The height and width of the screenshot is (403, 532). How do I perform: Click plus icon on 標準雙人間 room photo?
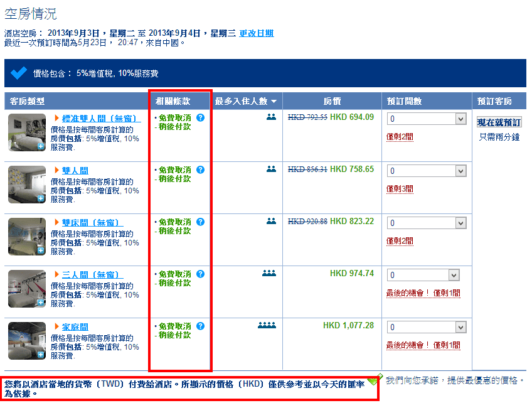point(41,146)
